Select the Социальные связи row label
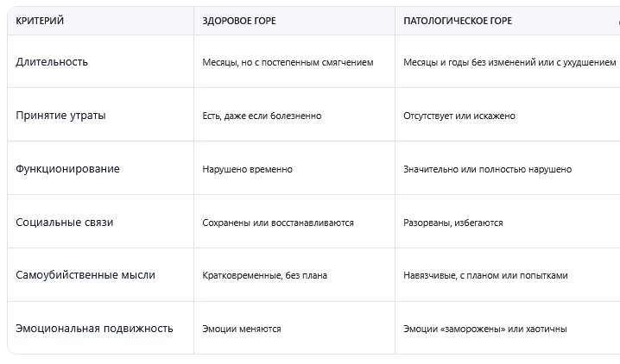 65,223
